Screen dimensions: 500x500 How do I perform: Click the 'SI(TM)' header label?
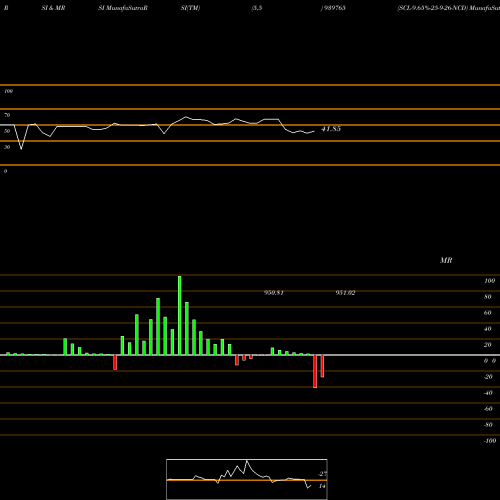coord(190,8)
